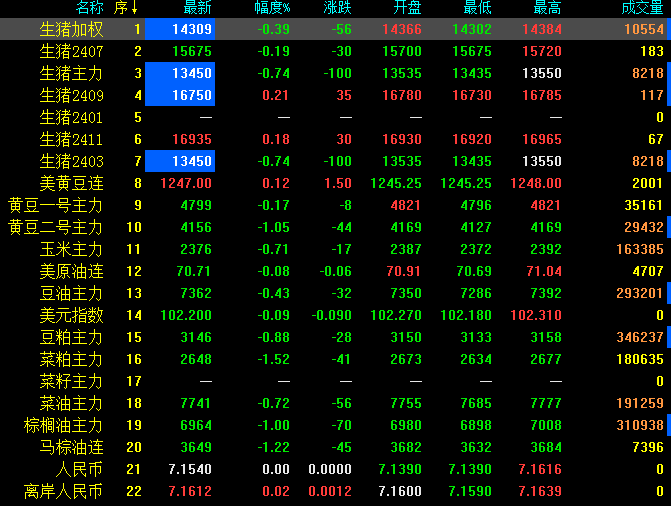Click the 最低 column header
671x506 pixels.
pyautogui.click(x=478, y=7)
